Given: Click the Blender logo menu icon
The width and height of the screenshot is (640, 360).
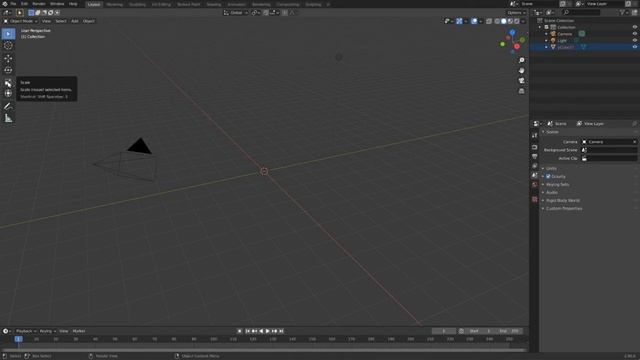Looking at the screenshot, I should pos(4,4).
